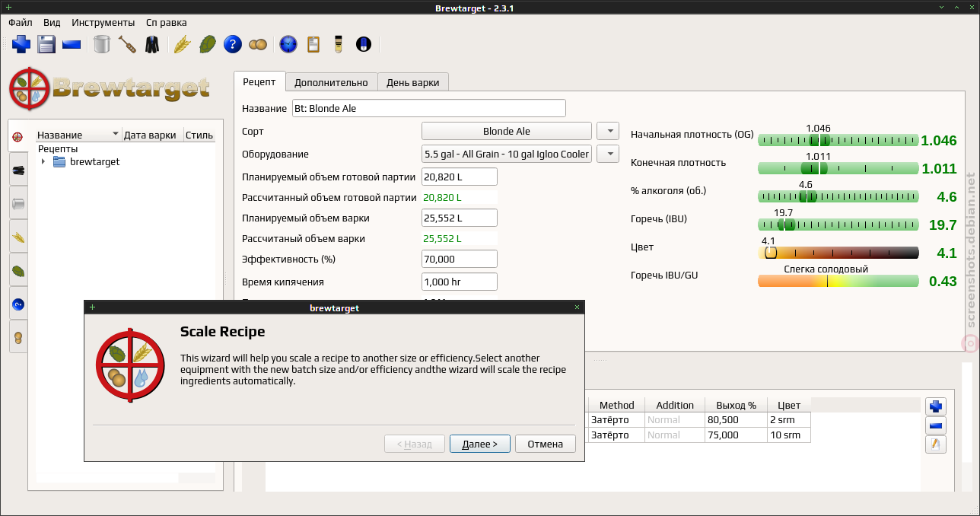
Task: Click the 10 srm color cell
Action: [x=789, y=435]
